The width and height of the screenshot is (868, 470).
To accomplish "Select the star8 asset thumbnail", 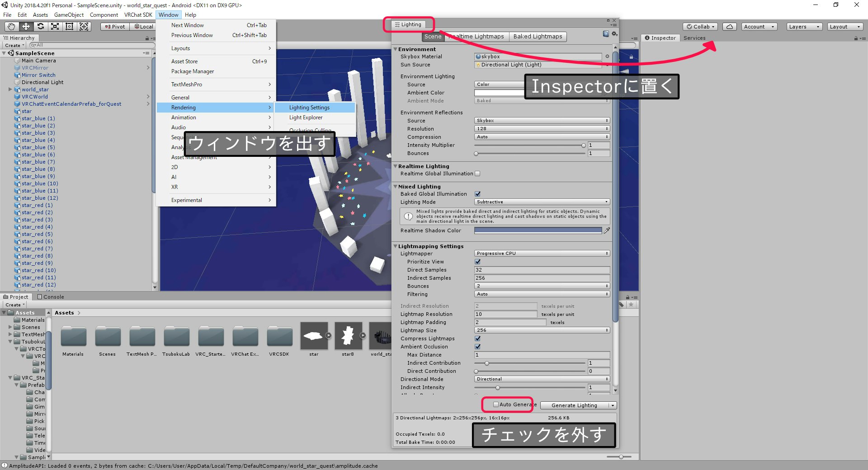I will (348, 336).
